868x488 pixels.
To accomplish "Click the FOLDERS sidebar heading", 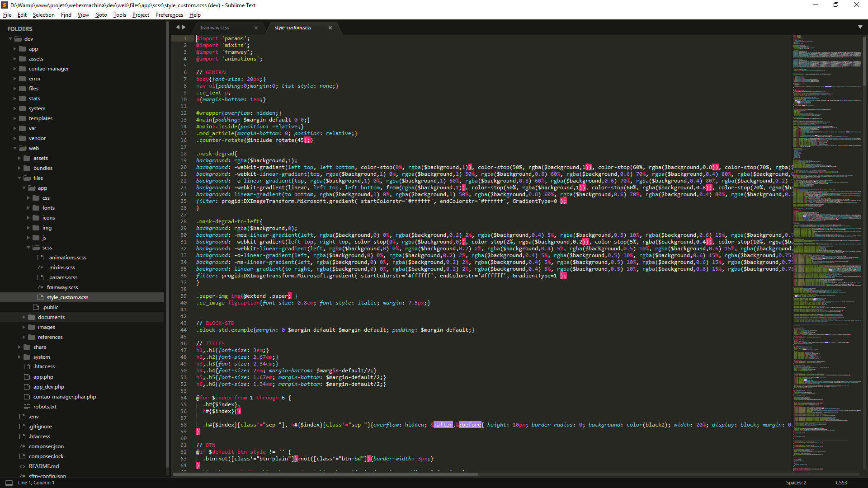I will (20, 29).
